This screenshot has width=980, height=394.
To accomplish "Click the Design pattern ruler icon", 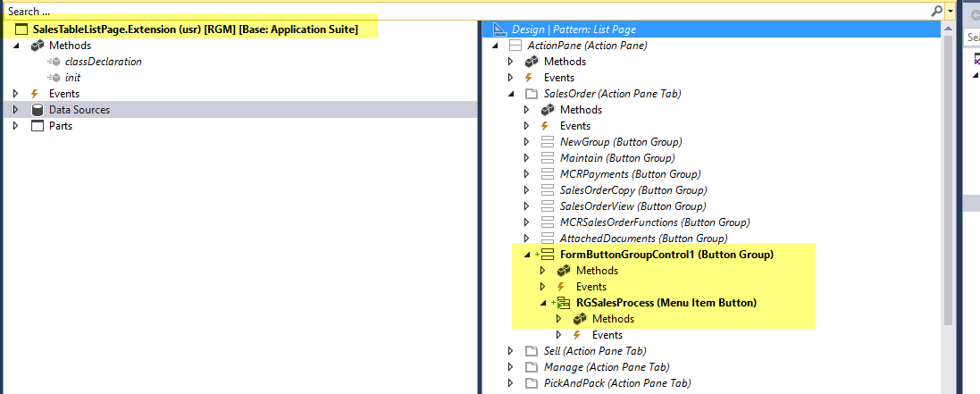I will (x=499, y=29).
